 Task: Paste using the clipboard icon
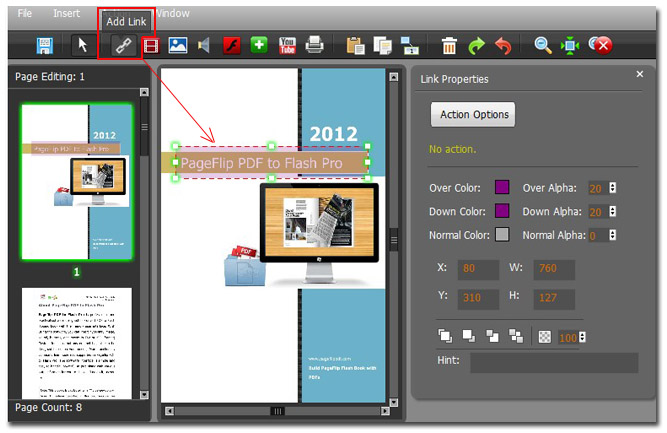tap(356, 46)
